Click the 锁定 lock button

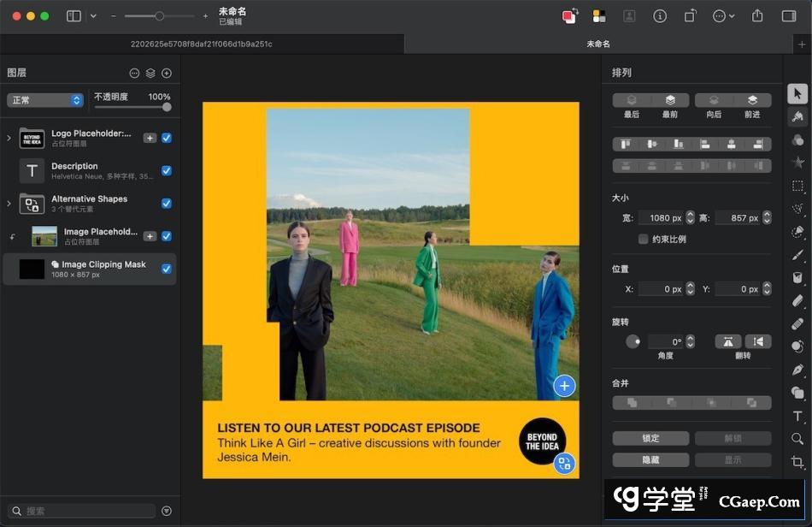pyautogui.click(x=650, y=438)
